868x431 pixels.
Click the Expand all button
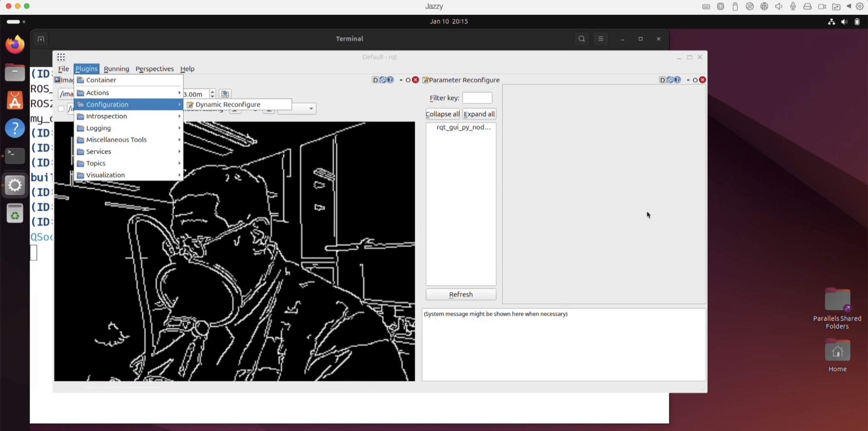(x=479, y=114)
